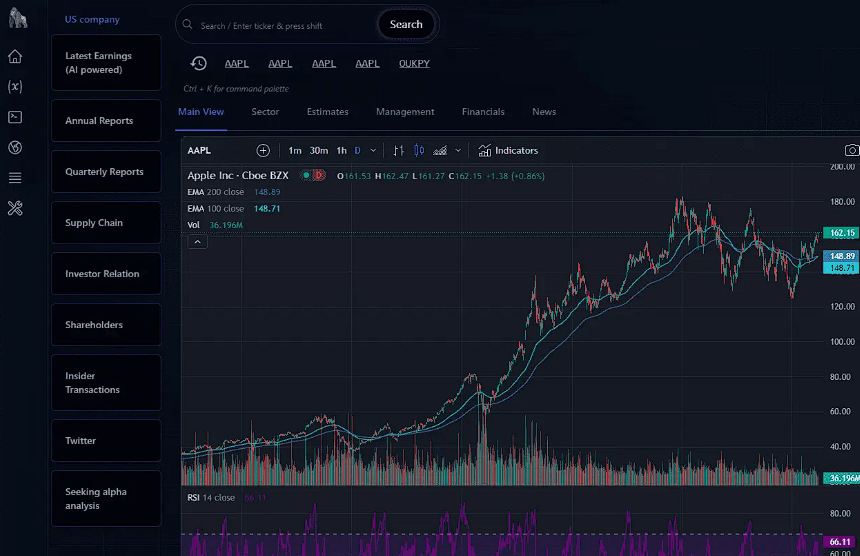This screenshot has height=556, width=860.
Task: Open Quarterly Reports
Action: tap(106, 172)
